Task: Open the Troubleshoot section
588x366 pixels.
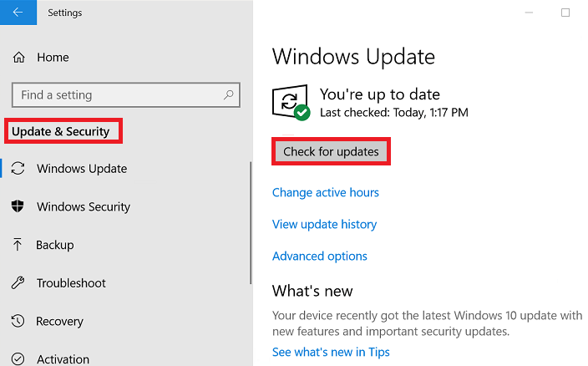Action: point(71,283)
